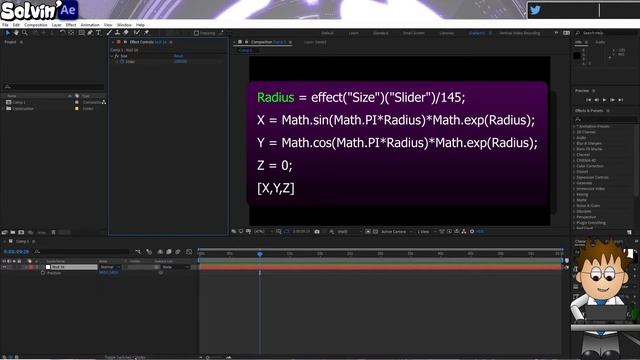Toggle layer visibility eye in timeline
640x360 pixels.
tap(4, 267)
